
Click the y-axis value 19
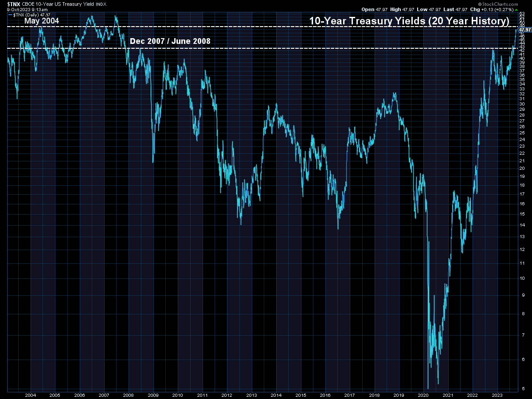pos(523,176)
